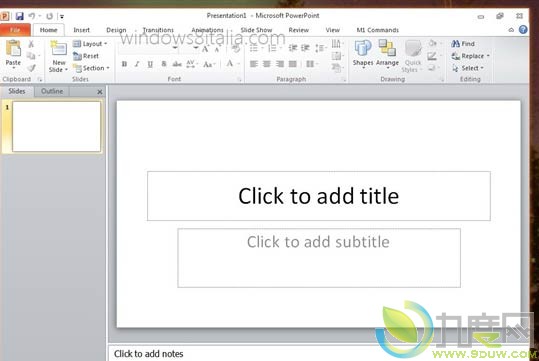Open the Section dropdown
Screen dimensions: 539x361
pos(91,68)
